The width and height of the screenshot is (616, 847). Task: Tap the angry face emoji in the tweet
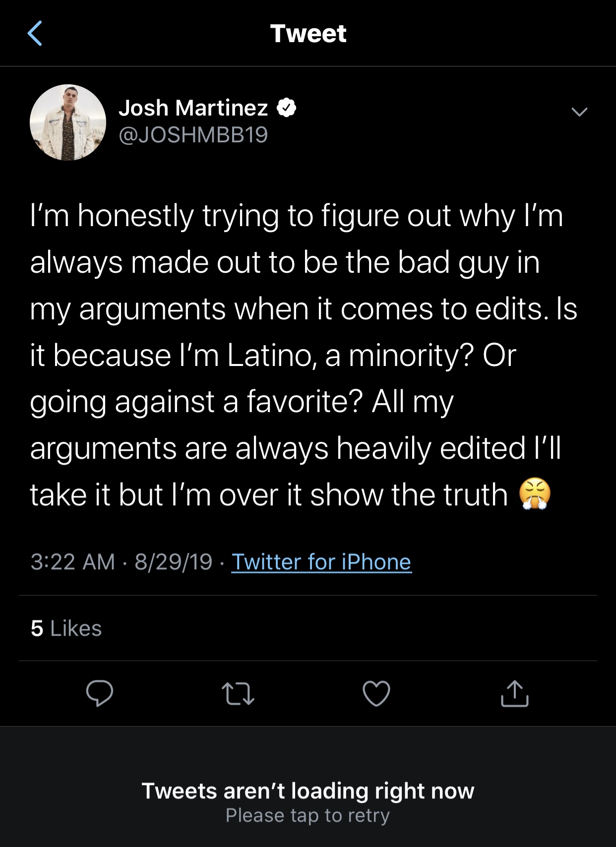click(x=535, y=494)
